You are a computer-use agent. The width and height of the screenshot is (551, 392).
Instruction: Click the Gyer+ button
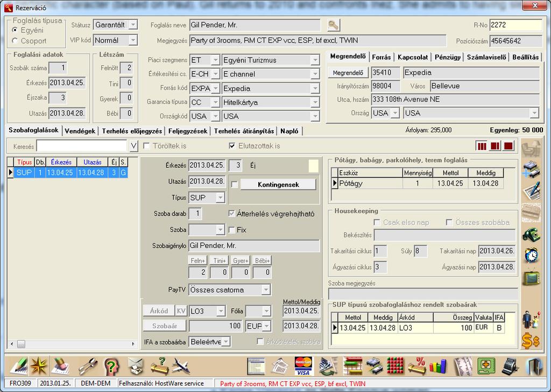coord(241,261)
